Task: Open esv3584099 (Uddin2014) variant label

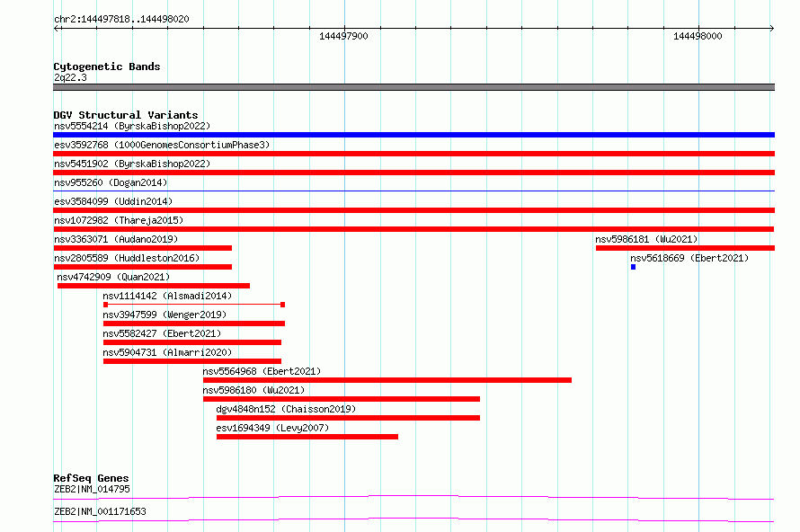Action: pos(113,201)
